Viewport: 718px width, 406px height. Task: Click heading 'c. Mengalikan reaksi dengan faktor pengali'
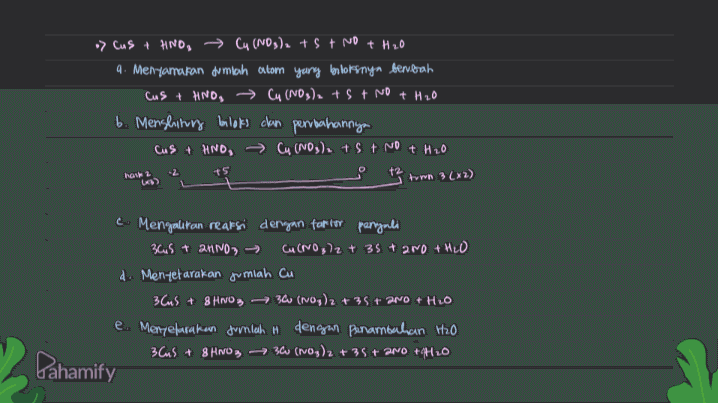[x=257, y=224]
